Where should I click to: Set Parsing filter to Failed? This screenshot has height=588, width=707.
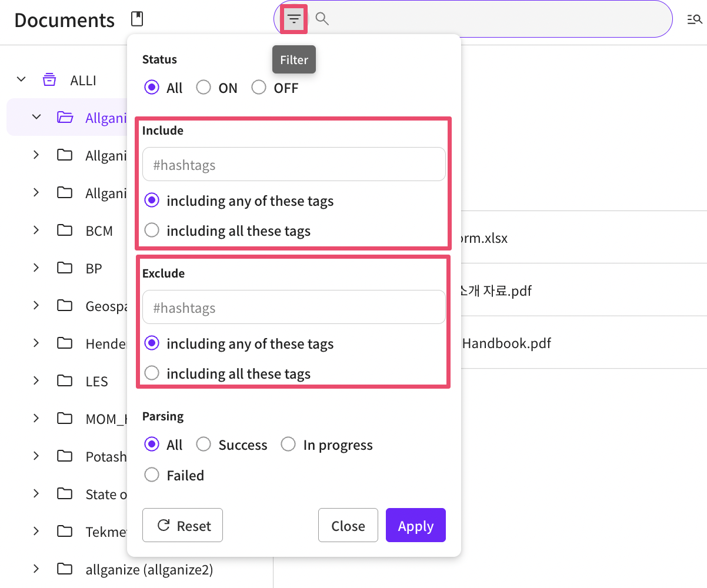tap(152, 475)
